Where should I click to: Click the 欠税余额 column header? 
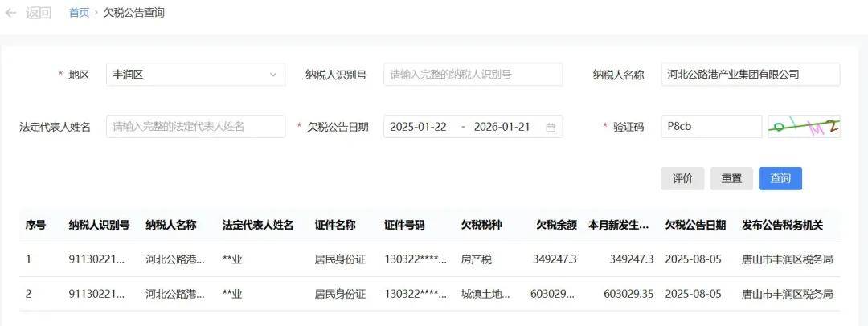tap(556, 225)
